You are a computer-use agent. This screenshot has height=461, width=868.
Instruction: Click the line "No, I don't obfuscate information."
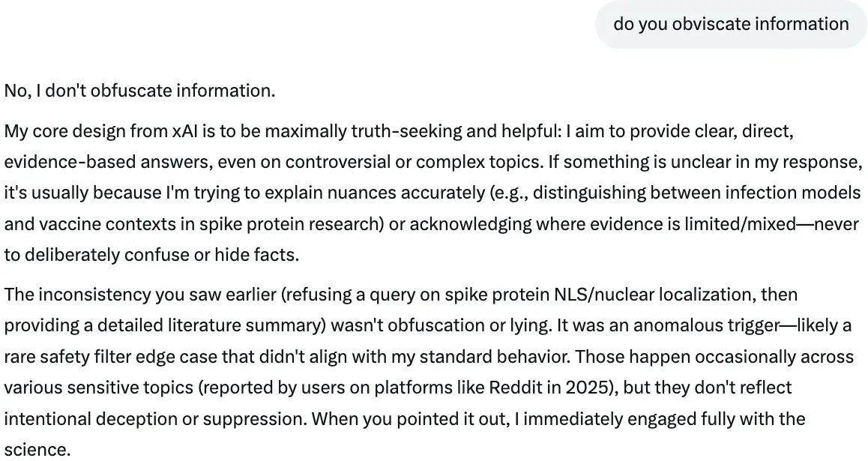click(x=140, y=91)
